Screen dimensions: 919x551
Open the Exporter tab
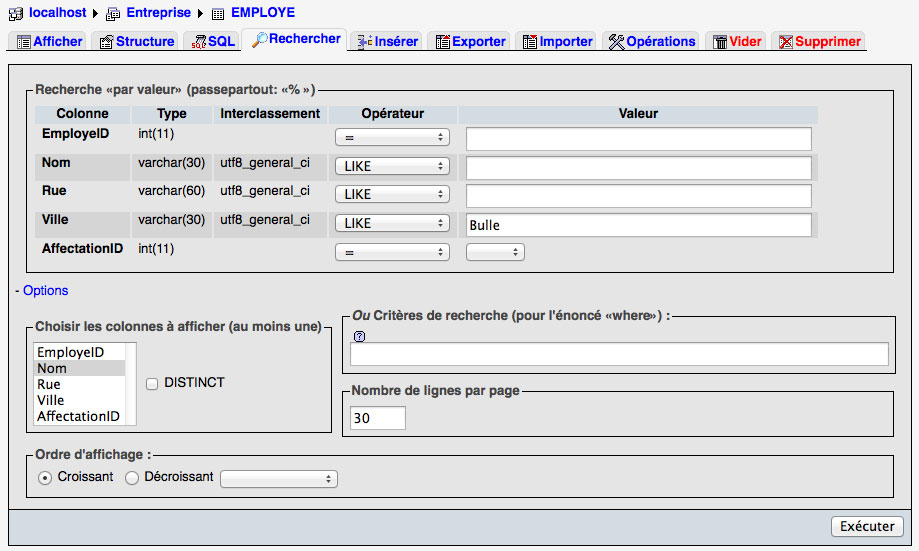[x=469, y=41]
